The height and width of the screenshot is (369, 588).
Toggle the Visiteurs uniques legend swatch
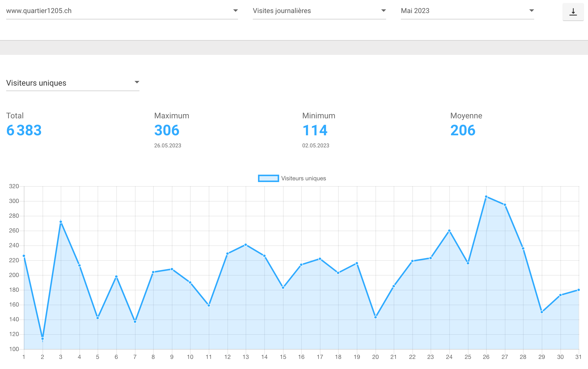tap(268, 178)
